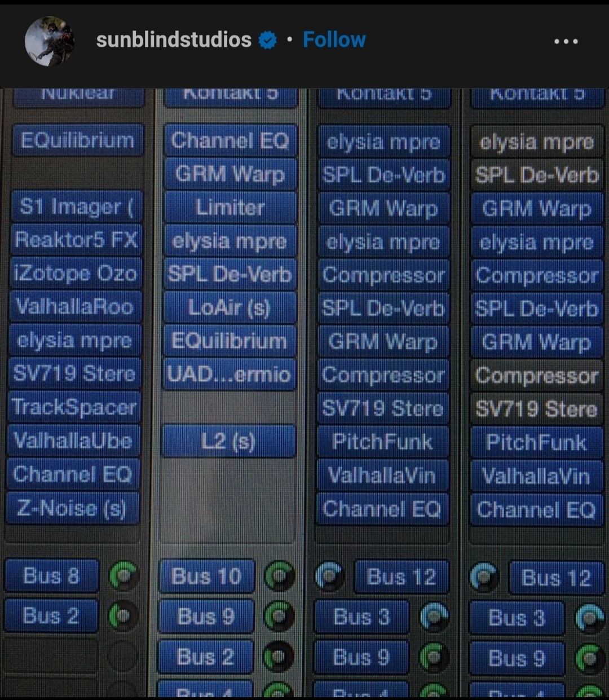Open Bus 3 send in third channel strip
Screen dimensions: 609x700
click(x=361, y=617)
